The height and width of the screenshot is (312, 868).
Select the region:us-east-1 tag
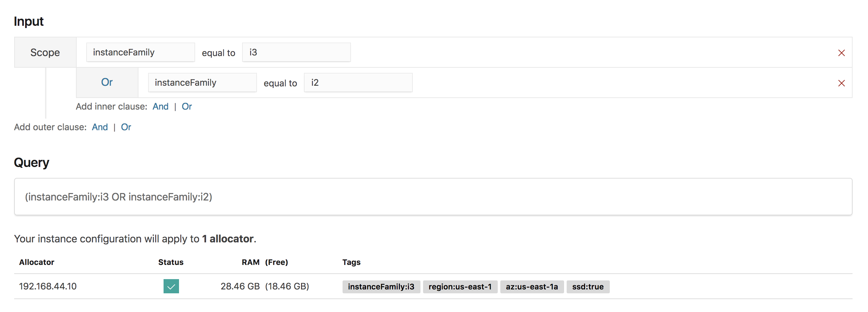460,287
